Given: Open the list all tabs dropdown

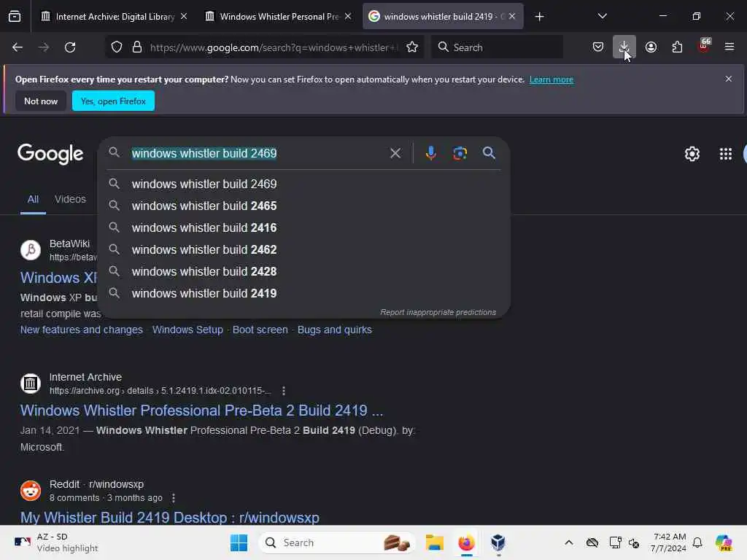Looking at the screenshot, I should point(602,17).
